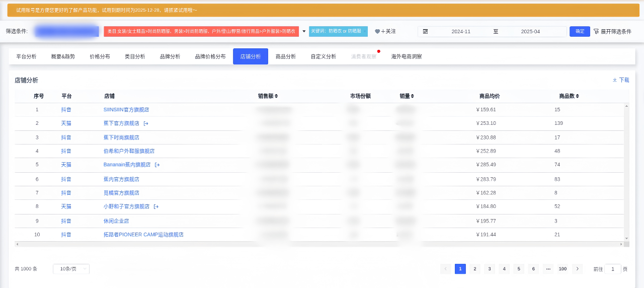Select the 店铺分析 active tab

pyautogui.click(x=251, y=56)
